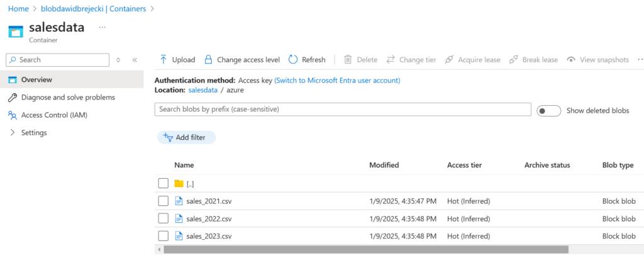The image size is (644, 260).
Task: Click the View snapshots eye icon
Action: pos(571,60)
